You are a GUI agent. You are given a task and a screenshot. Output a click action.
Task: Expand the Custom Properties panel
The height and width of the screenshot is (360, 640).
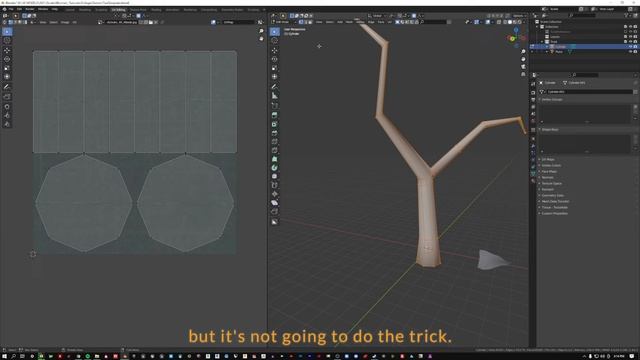pos(554,213)
